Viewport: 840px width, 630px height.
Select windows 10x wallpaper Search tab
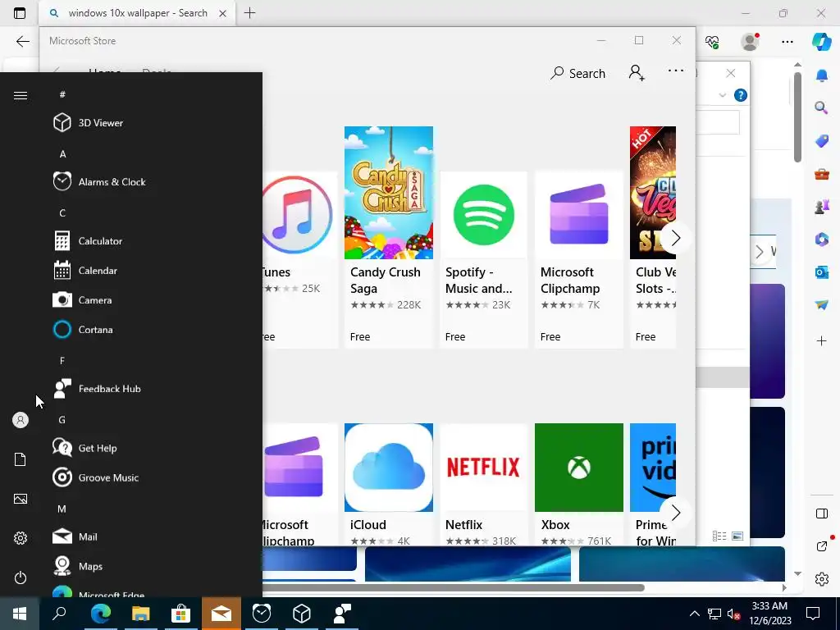click(137, 13)
